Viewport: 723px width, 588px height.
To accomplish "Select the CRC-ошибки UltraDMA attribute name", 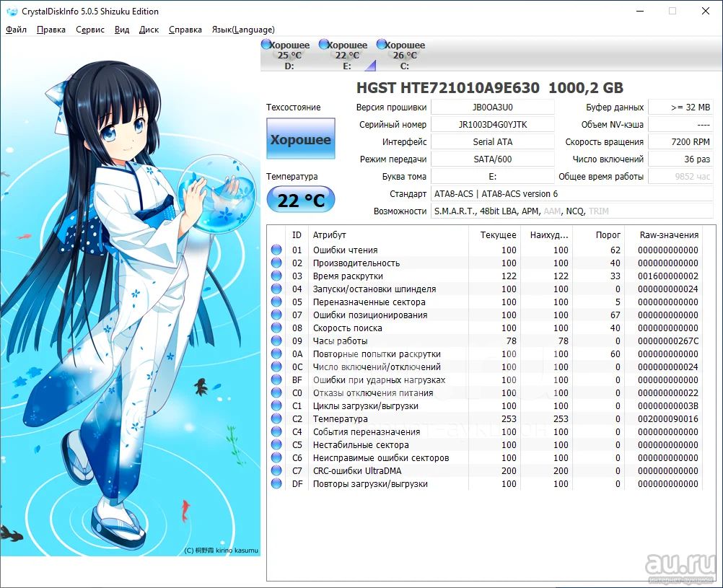I will [357, 470].
